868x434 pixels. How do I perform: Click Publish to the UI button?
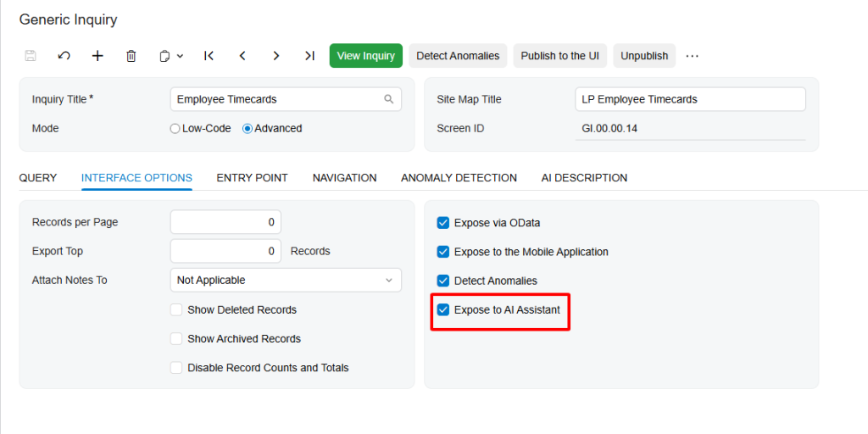point(559,56)
